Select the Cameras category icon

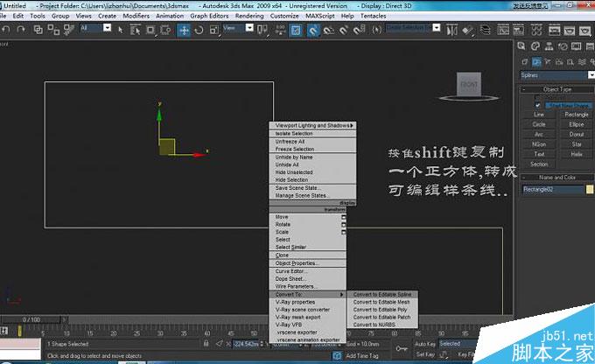tap(559, 61)
